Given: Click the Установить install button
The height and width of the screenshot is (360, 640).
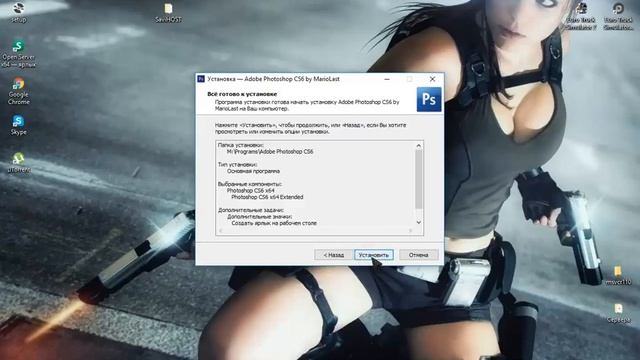Looking at the screenshot, I should tap(374, 255).
